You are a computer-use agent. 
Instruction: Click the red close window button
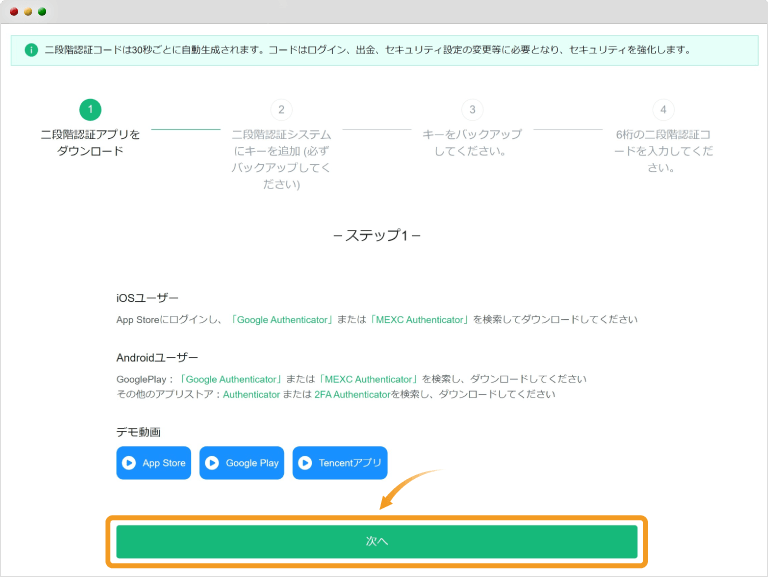click(14, 12)
